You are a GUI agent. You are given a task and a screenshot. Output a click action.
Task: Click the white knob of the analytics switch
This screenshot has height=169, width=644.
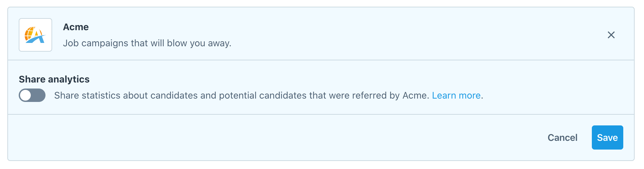[26, 96]
